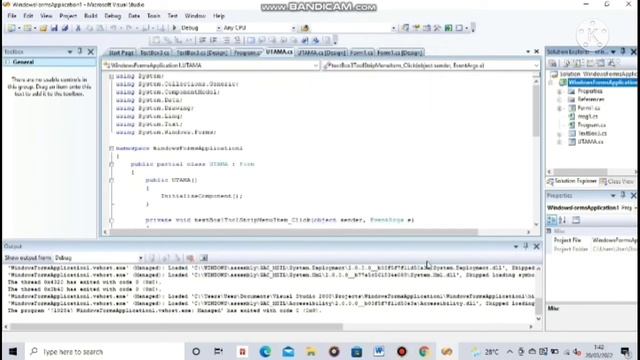Collapse the General toolbox group
Image resolution: width=640 pixels, height=360 pixels.
coord(7,62)
